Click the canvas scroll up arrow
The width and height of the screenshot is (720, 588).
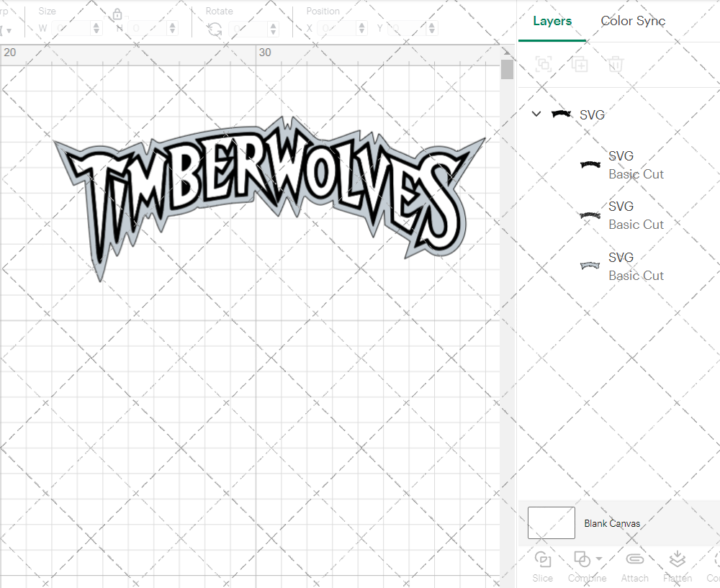pyautogui.click(x=507, y=51)
